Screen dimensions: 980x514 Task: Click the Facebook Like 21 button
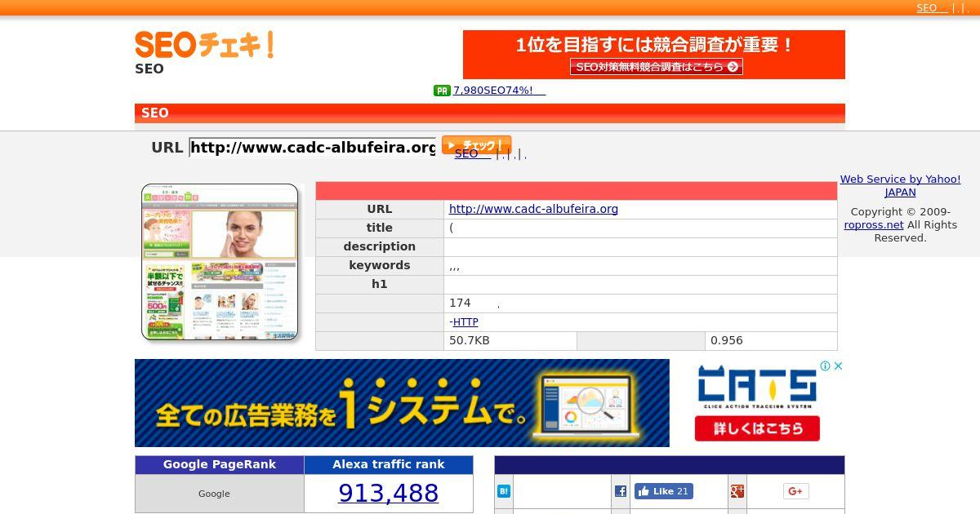664,491
